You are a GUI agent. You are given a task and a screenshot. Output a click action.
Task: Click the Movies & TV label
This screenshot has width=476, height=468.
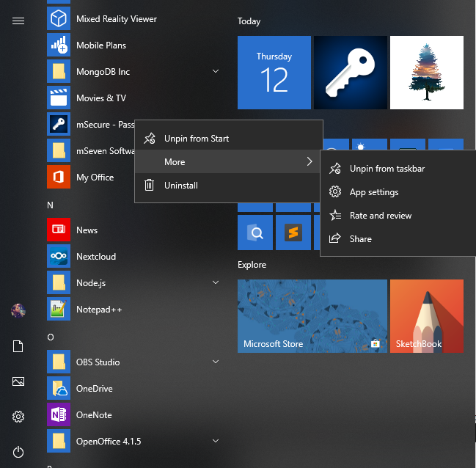coord(101,98)
